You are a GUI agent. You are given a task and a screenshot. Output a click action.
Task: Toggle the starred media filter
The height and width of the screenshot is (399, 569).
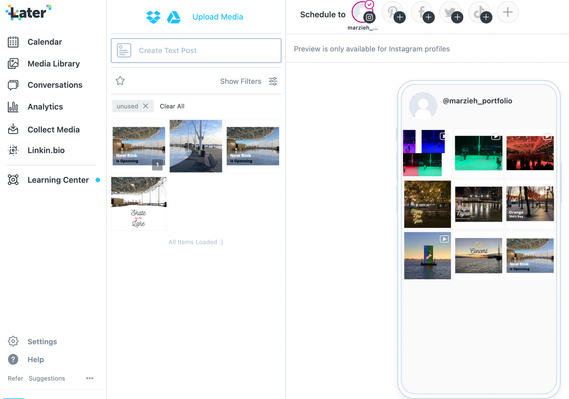click(120, 81)
